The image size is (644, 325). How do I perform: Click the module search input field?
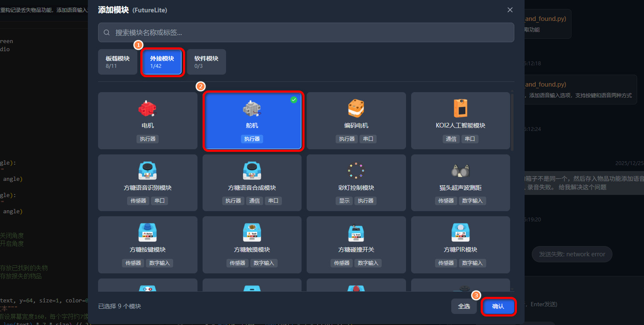coord(306,32)
